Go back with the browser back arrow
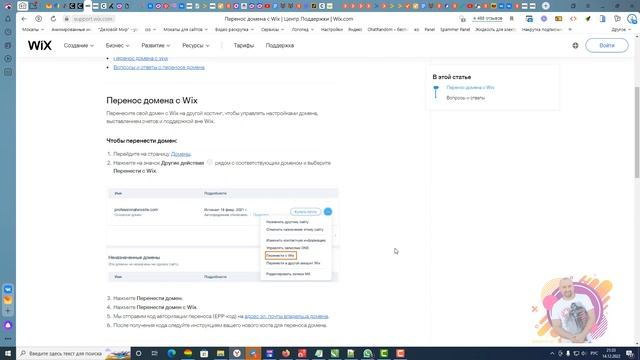This screenshot has height=360, width=640. pyautogui.click(x=24, y=19)
